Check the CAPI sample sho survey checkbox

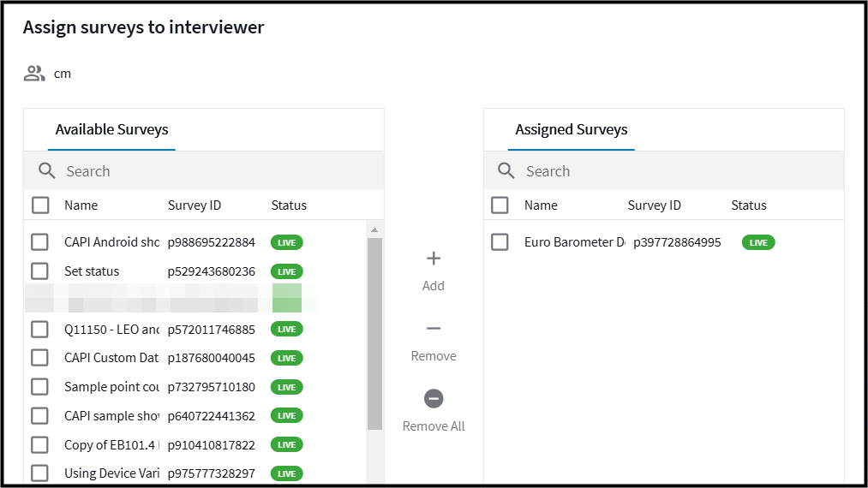click(x=40, y=415)
